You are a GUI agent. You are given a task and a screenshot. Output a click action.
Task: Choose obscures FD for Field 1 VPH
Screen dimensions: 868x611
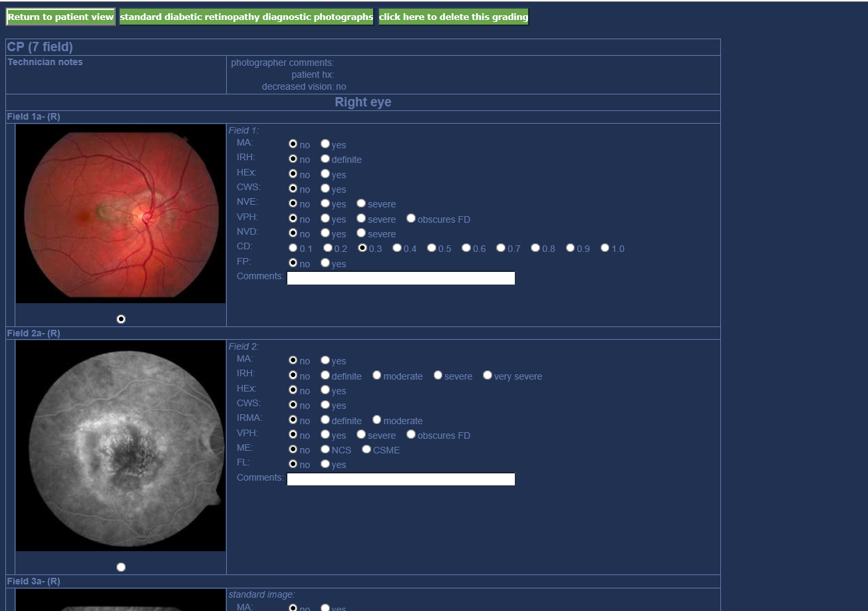411,218
